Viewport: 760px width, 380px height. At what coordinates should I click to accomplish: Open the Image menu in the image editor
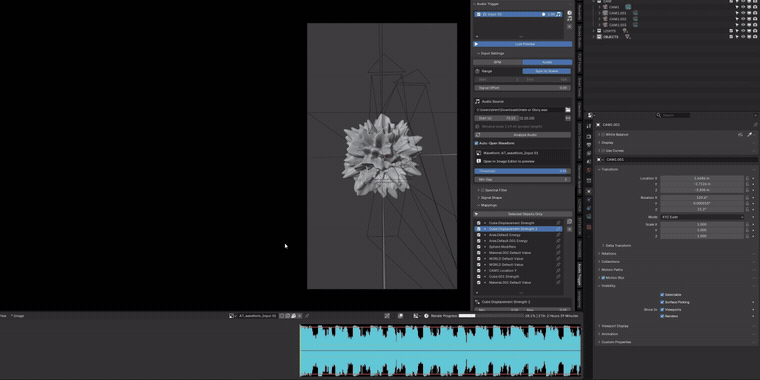pos(18,316)
